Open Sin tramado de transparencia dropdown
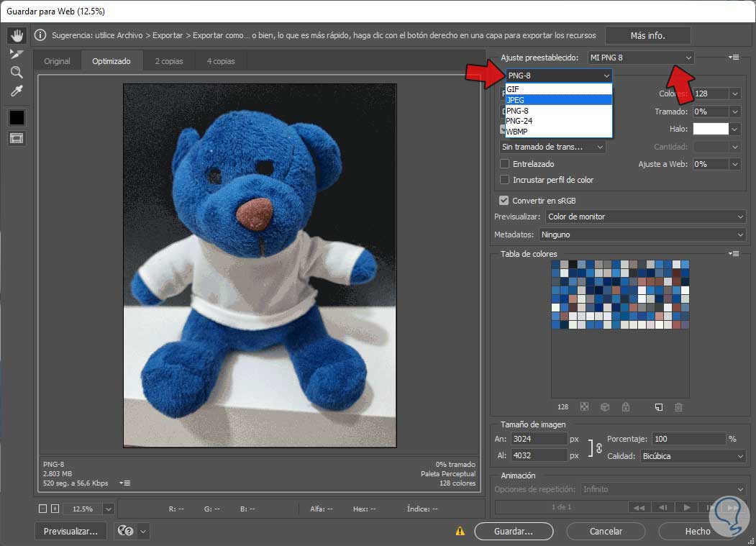This screenshot has width=756, height=546. 552,147
